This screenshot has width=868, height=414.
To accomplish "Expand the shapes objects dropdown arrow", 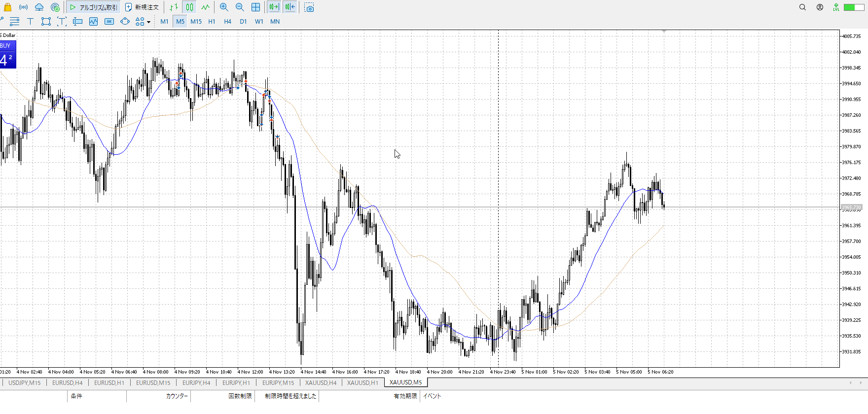I will (x=148, y=22).
